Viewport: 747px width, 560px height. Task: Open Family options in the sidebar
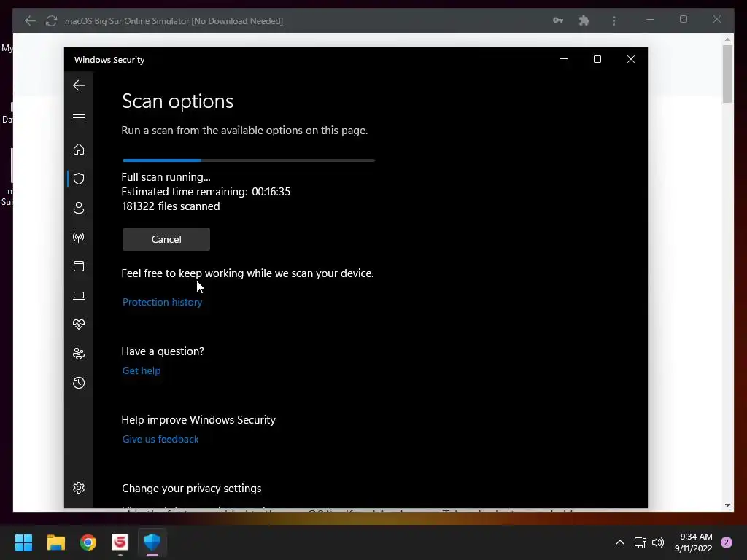[79, 354]
